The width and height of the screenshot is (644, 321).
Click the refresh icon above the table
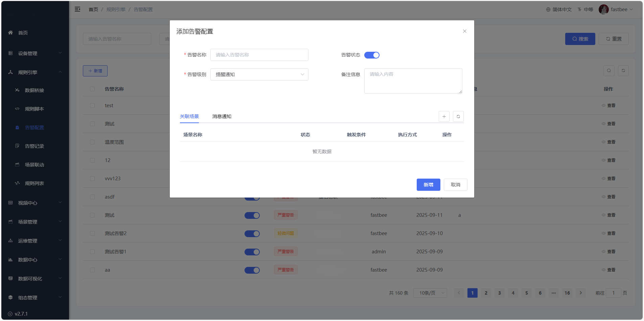point(623,71)
